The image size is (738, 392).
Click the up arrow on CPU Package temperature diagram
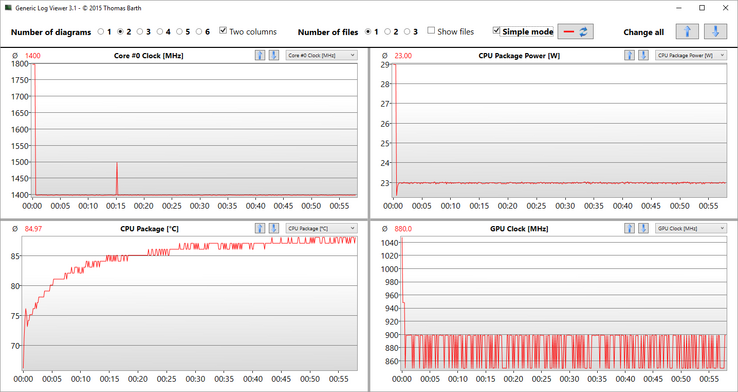coord(260,228)
